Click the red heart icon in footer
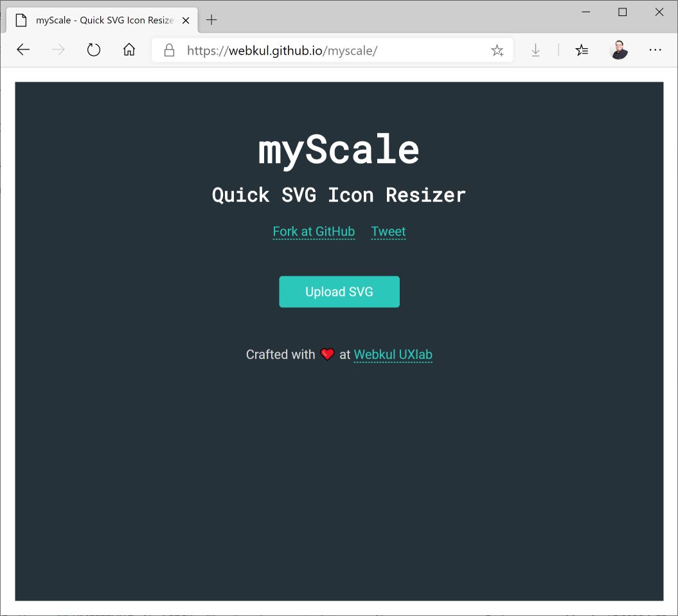 pos(327,355)
